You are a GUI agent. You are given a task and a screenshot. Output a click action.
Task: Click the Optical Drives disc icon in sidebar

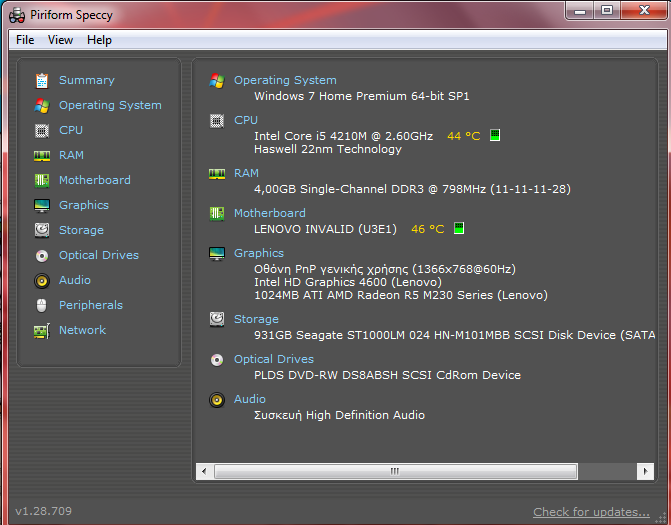click(42, 256)
